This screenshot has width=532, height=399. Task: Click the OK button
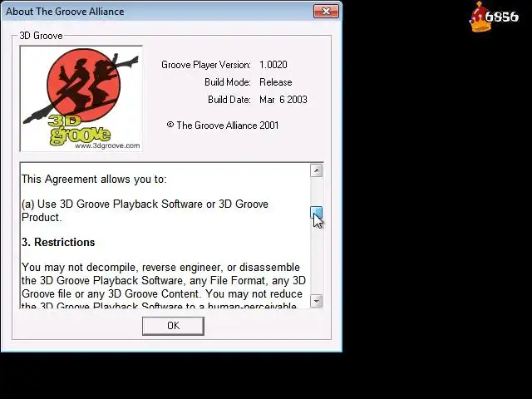173,326
